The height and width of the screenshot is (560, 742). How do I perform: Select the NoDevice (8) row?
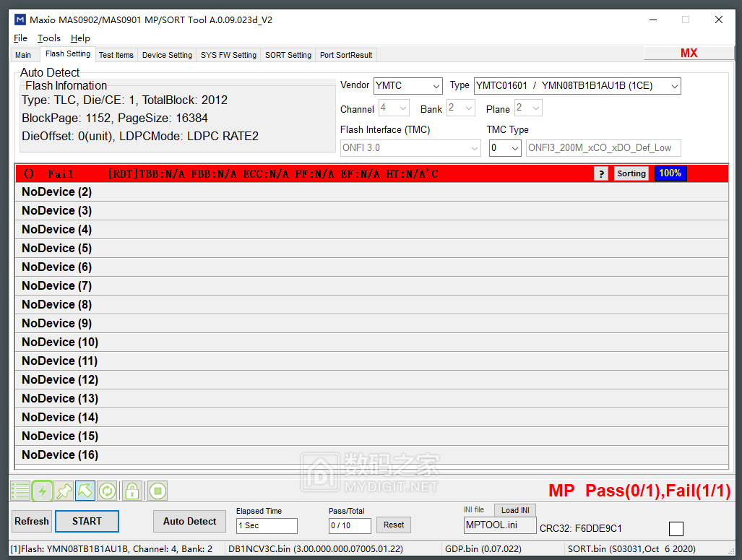tap(372, 305)
